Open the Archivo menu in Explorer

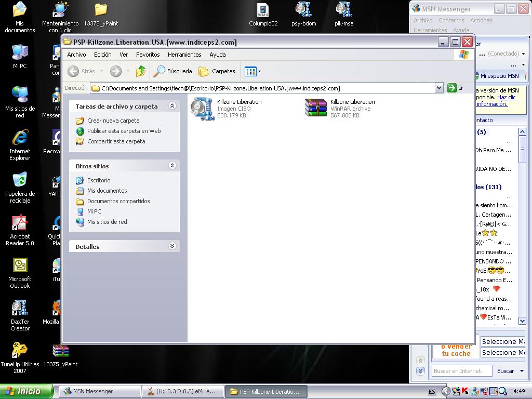[x=76, y=55]
